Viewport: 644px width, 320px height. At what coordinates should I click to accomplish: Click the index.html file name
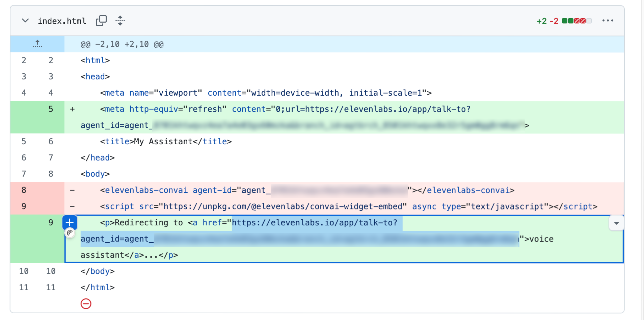pos(62,21)
